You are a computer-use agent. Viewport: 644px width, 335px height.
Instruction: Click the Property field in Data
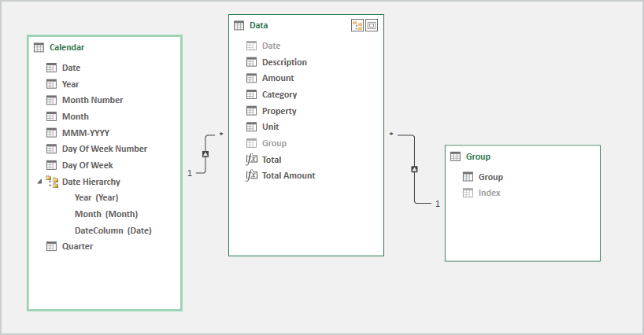point(279,111)
